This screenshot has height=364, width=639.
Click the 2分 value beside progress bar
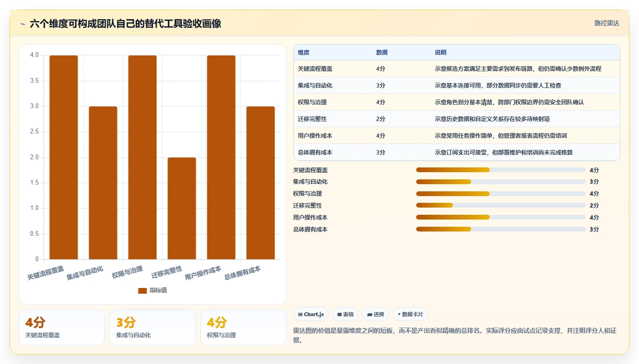pos(594,206)
